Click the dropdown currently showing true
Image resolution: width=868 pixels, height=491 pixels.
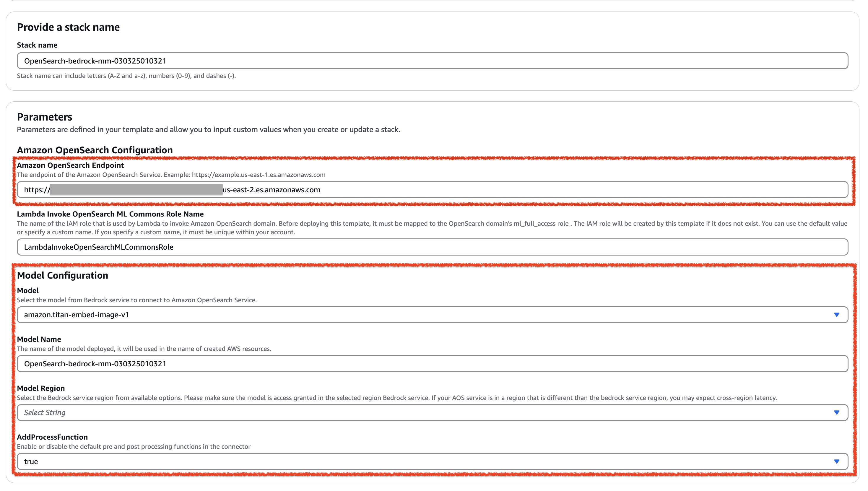(433, 461)
